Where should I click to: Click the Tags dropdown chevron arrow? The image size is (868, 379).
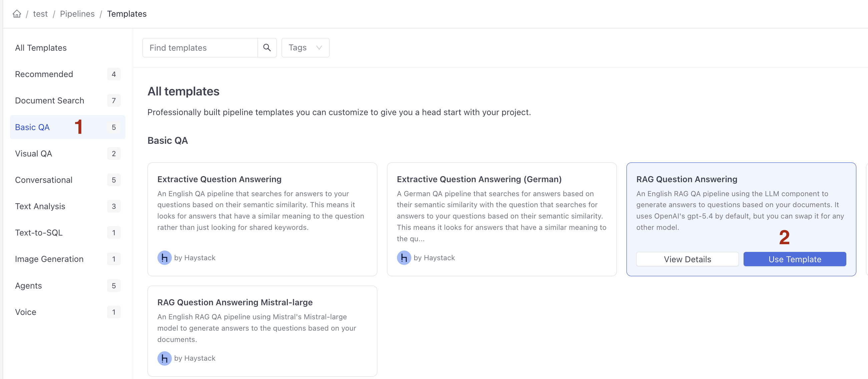click(319, 47)
